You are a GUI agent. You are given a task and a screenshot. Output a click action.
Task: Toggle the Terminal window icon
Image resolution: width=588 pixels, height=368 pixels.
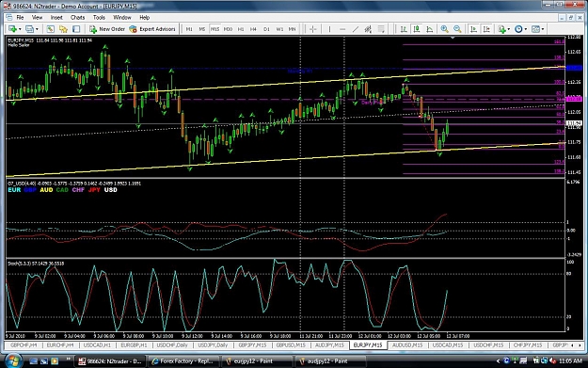coord(76,29)
